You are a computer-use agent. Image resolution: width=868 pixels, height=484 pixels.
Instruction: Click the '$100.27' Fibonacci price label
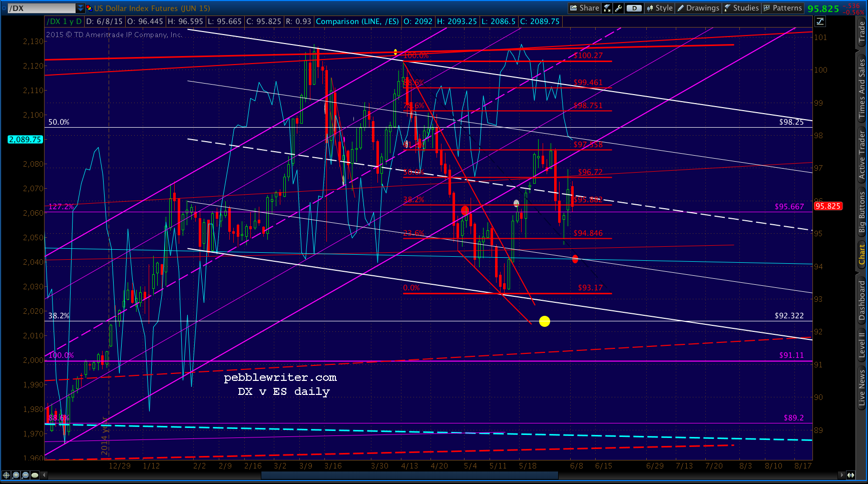pos(588,56)
